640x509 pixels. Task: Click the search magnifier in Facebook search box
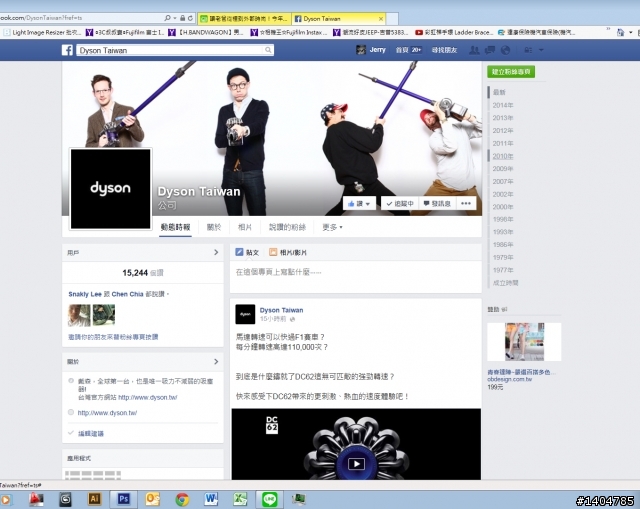(268, 50)
